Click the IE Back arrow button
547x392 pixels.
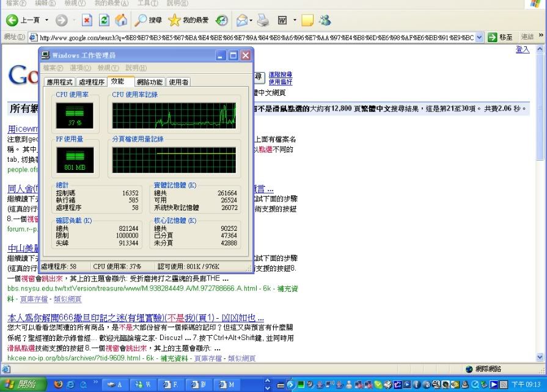[x=12, y=20]
